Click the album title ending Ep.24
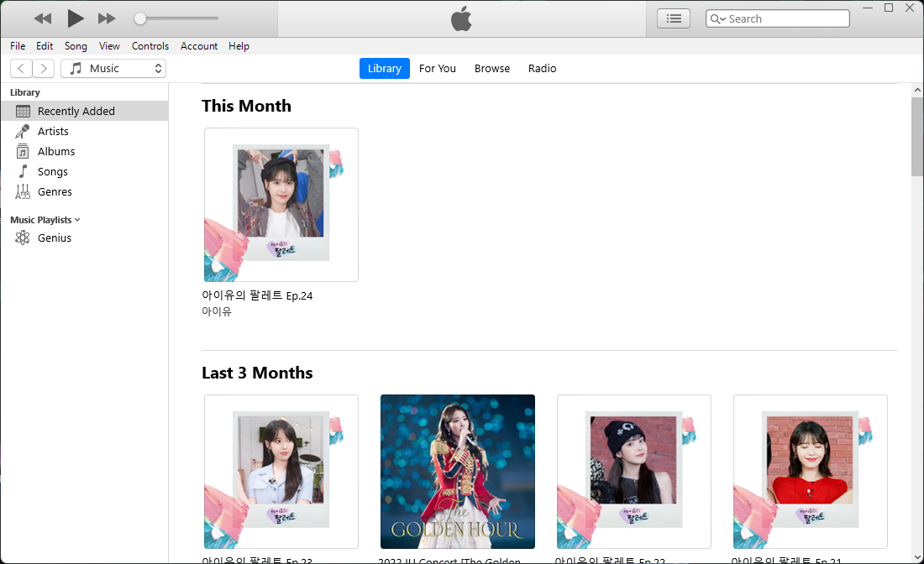Screen dimensions: 924x564 coord(257,295)
